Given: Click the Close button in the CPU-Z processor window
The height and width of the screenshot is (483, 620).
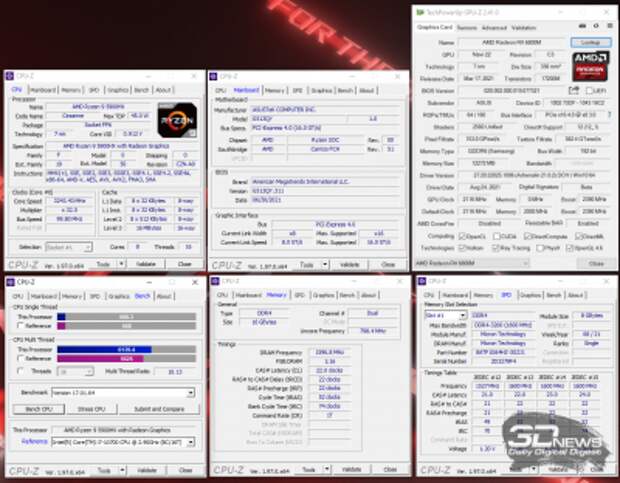Looking at the screenshot, I should tap(185, 264).
